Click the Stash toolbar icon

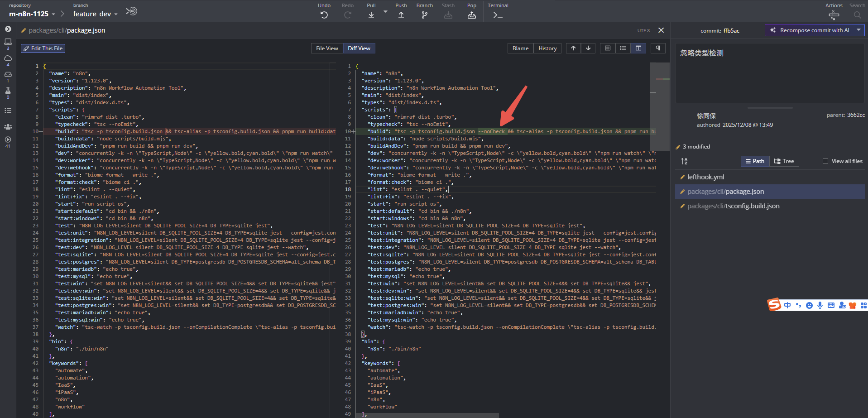448,15
